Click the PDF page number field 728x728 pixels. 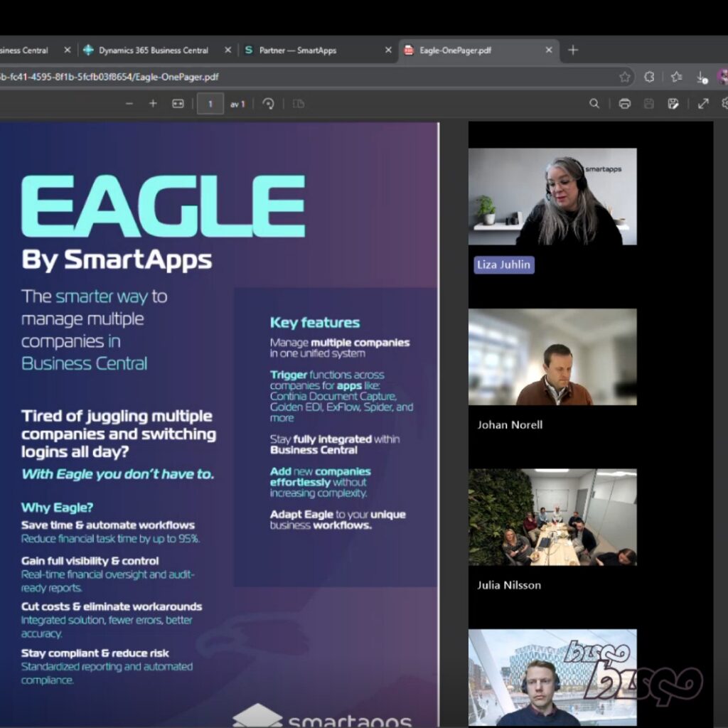pos(210,104)
